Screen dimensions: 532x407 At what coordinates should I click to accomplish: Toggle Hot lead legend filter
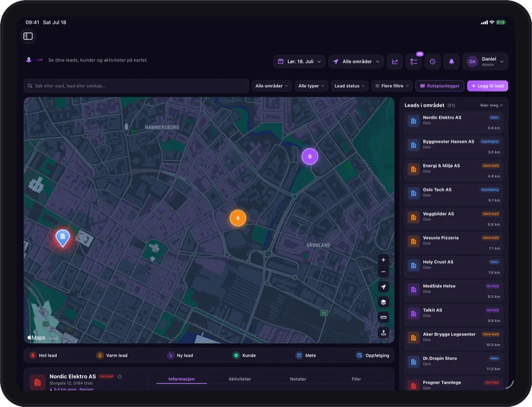click(x=44, y=355)
